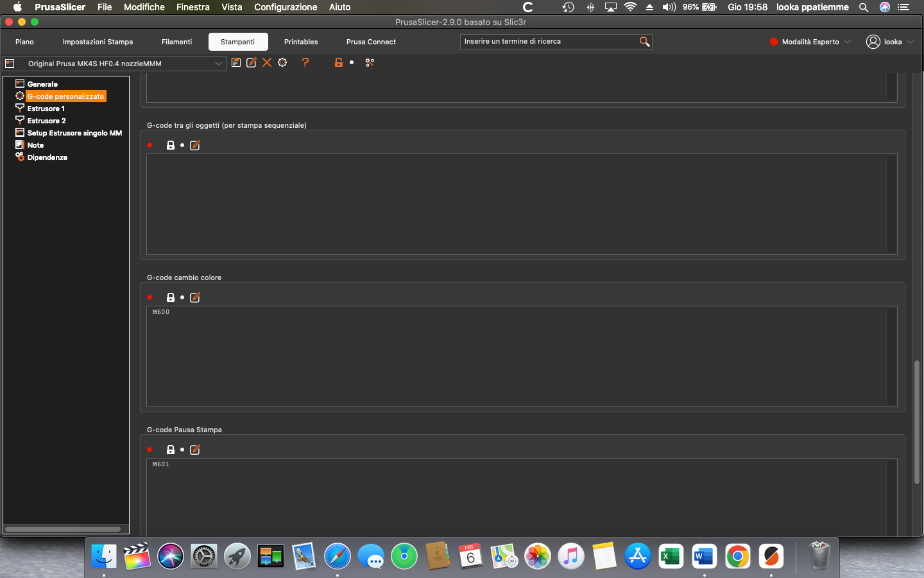Toggle lock icon for G-code tra gli oggetti
The image size is (924, 578).
point(171,145)
